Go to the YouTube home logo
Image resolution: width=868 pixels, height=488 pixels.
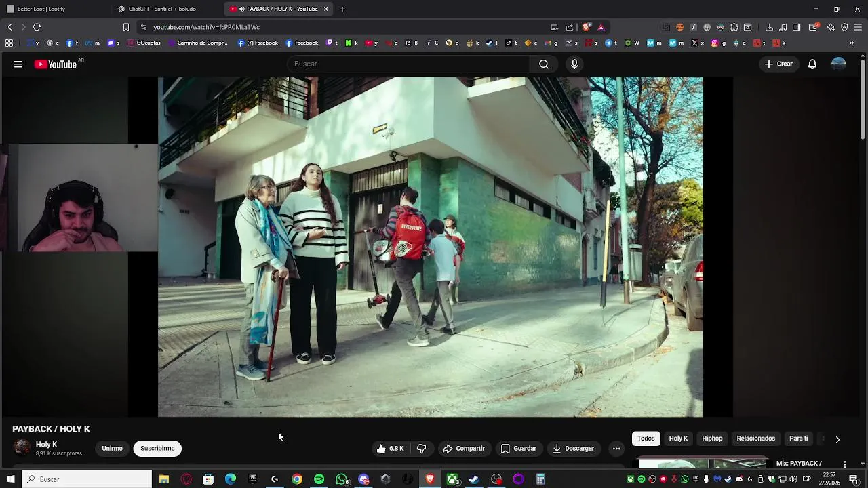coord(56,64)
